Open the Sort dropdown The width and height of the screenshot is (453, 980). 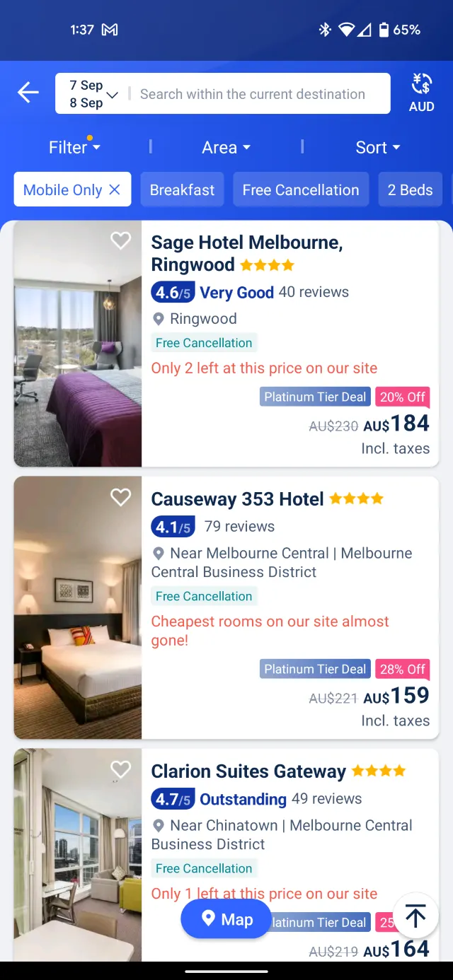click(378, 147)
